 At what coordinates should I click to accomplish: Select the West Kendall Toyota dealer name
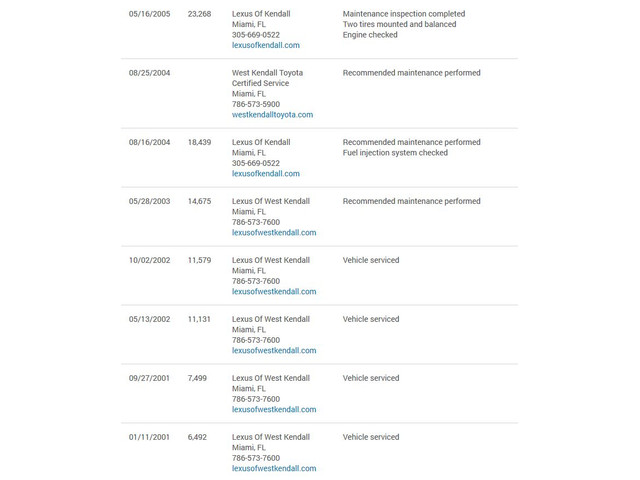[x=267, y=73]
